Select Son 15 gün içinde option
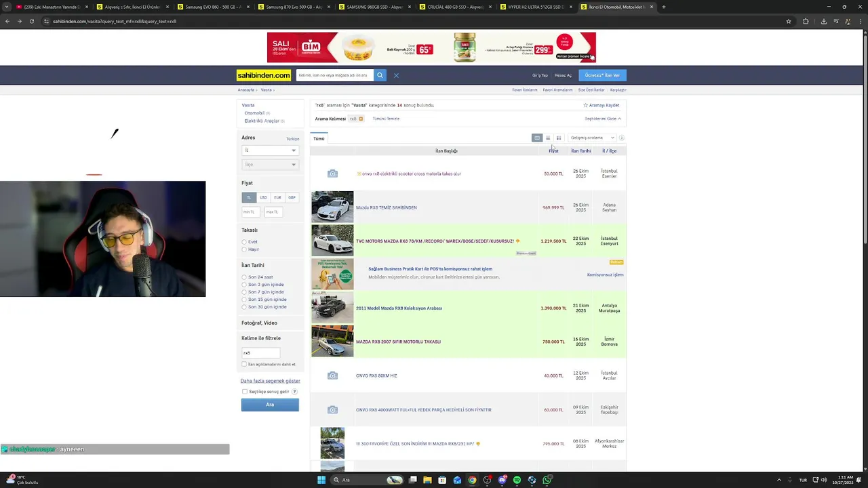This screenshot has width=868, height=488. click(244, 300)
